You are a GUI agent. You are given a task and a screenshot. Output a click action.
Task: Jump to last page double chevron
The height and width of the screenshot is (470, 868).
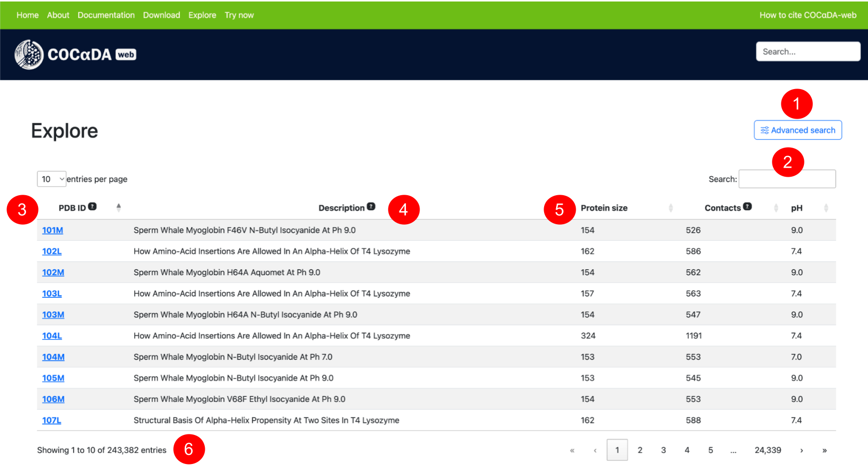tap(824, 450)
